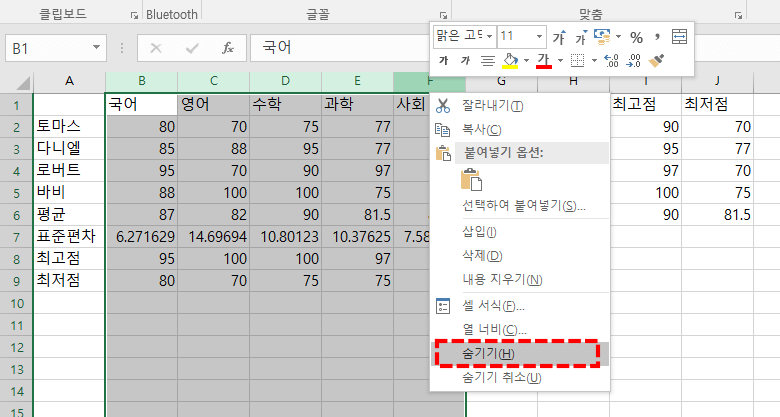
Task: Click the formula bar showing 국어
Action: [341, 48]
